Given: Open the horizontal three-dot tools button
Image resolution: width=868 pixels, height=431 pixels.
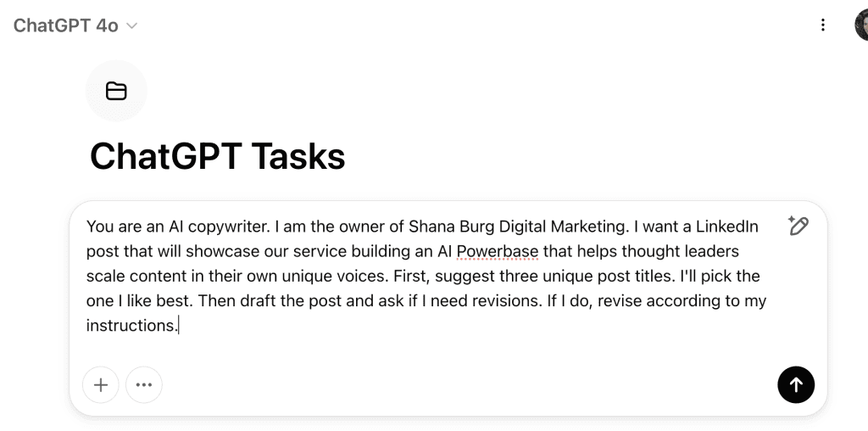Looking at the screenshot, I should click(x=144, y=384).
